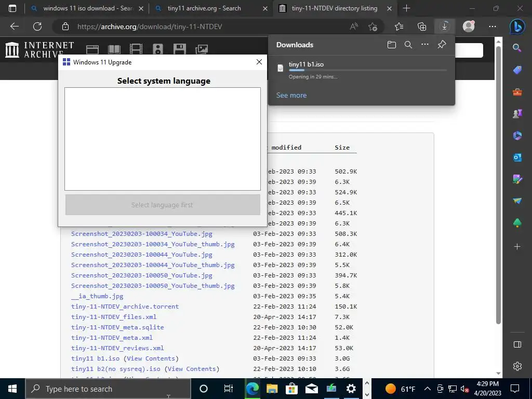
Task: Open Internet Archive Audio speaker icon
Action: coord(158,49)
